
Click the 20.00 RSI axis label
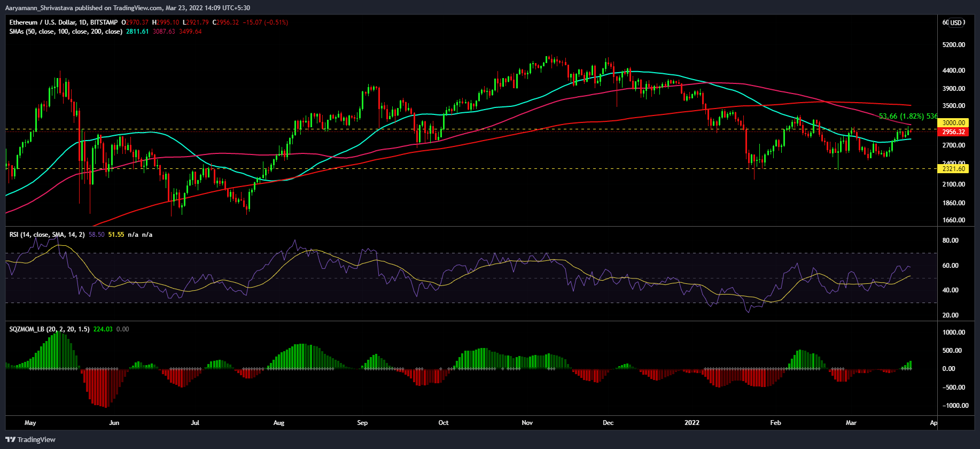click(x=950, y=315)
